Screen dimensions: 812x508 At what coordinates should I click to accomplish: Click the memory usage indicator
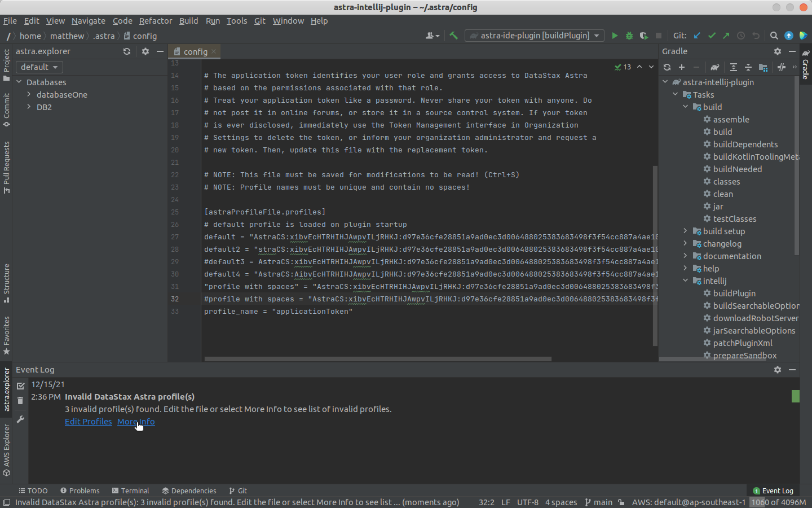tap(778, 502)
